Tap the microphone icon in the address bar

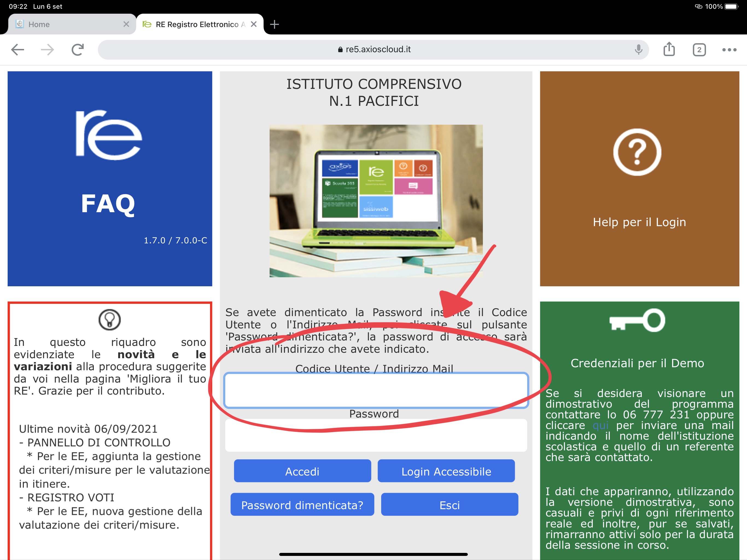(638, 50)
